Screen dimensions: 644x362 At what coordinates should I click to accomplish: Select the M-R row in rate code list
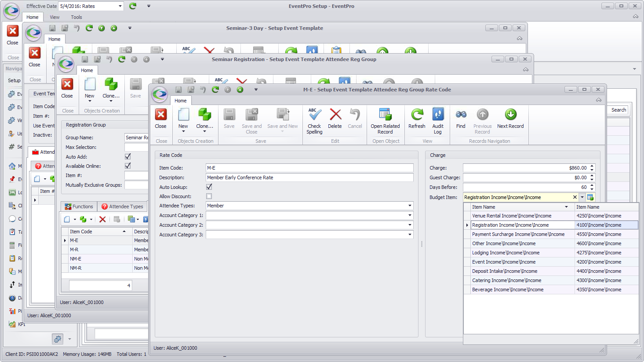point(105,250)
